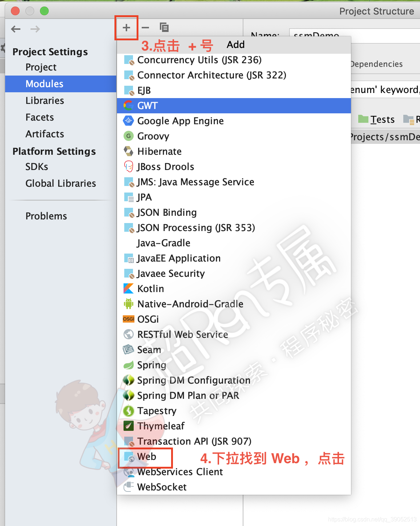Image resolution: width=420 pixels, height=526 pixels.
Task: Click the minus Remove button in toolbar
Action: tap(145, 28)
